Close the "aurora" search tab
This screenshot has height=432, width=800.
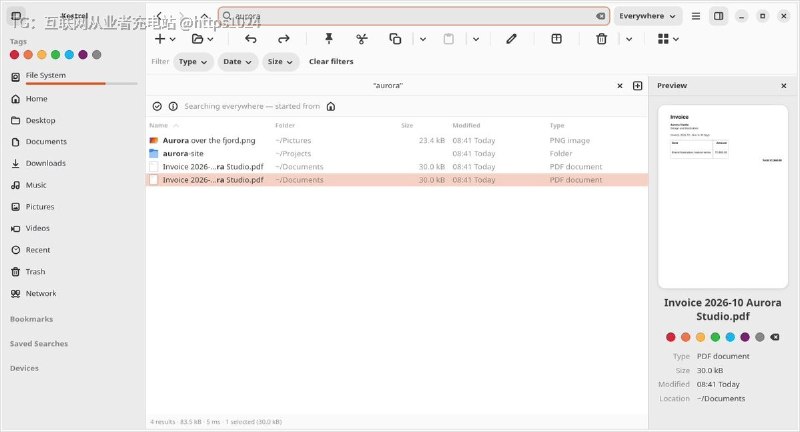coord(620,86)
